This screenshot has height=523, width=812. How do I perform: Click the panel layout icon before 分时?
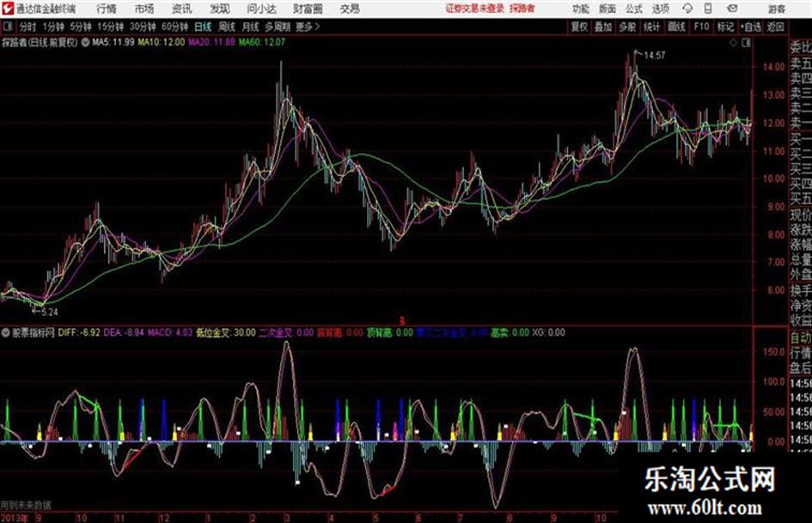(7, 27)
